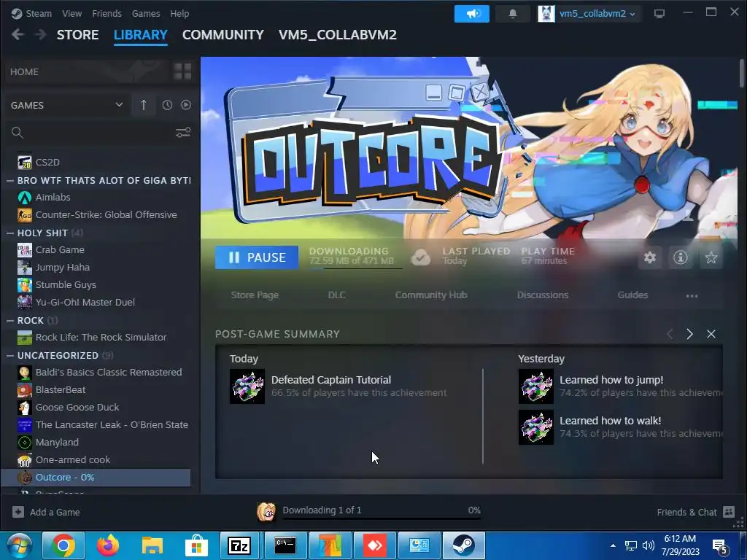Toggle show ready to play filter
747x560 pixels.
coord(186,105)
